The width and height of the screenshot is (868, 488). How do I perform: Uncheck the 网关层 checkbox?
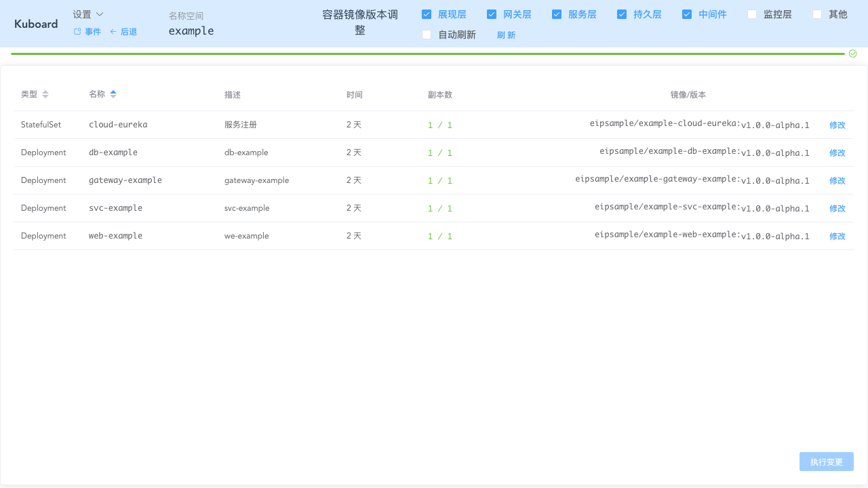coord(492,14)
